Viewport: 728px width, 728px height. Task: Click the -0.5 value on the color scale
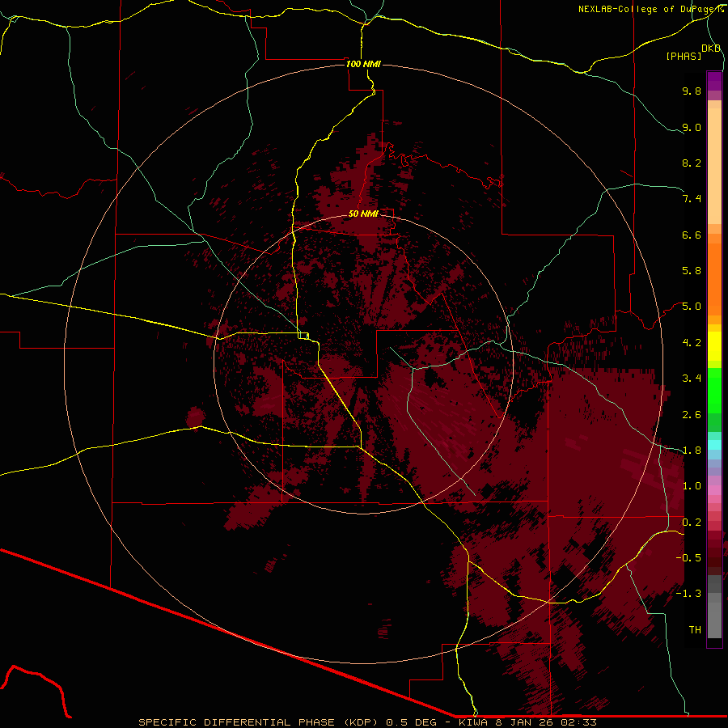click(x=688, y=558)
